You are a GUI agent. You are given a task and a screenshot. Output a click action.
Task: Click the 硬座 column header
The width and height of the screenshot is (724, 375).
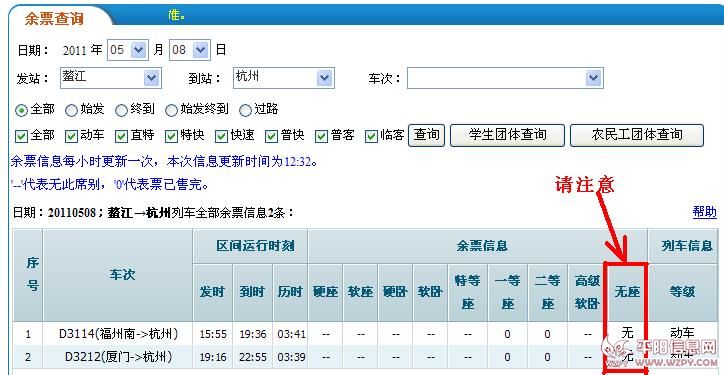click(326, 292)
